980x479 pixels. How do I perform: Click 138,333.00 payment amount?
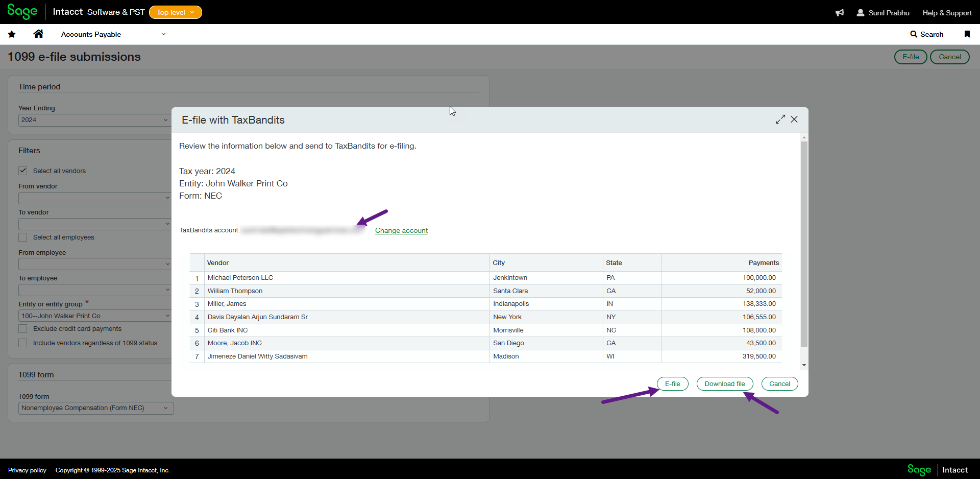(x=759, y=304)
